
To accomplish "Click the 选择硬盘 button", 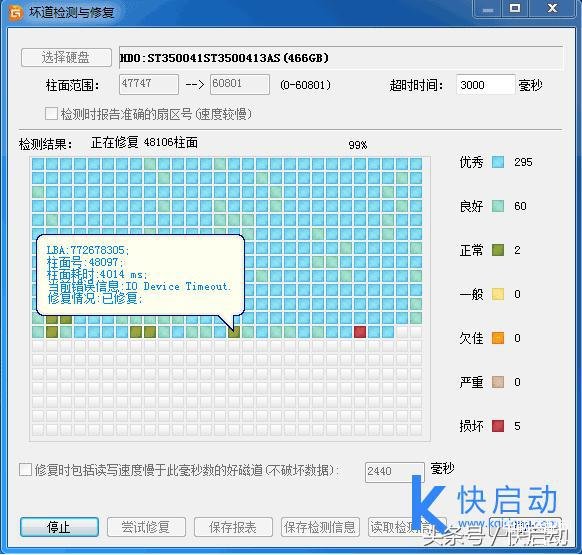I will click(66, 58).
